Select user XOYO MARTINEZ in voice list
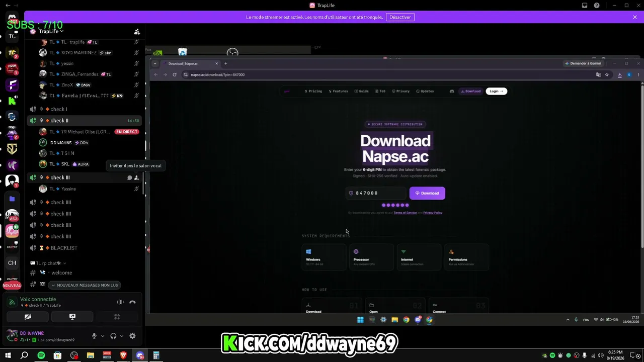The image size is (644, 362). click(x=90, y=53)
